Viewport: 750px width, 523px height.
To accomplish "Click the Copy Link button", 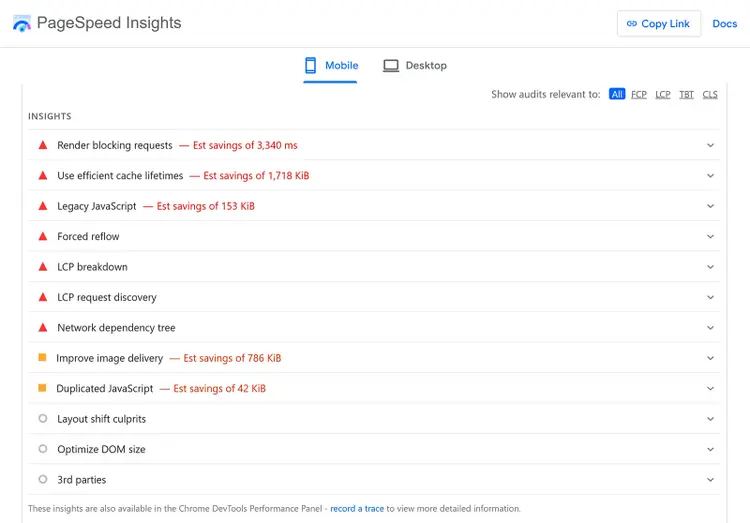I will tap(659, 23).
